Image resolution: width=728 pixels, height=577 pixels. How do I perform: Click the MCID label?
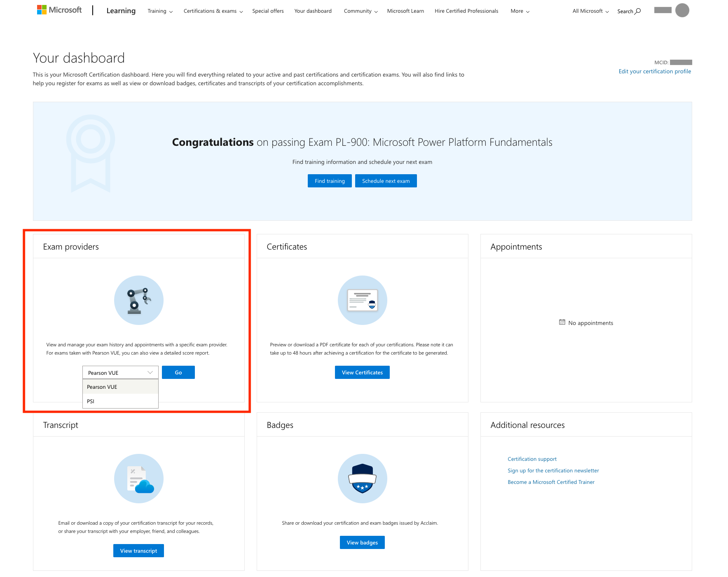pyautogui.click(x=661, y=63)
